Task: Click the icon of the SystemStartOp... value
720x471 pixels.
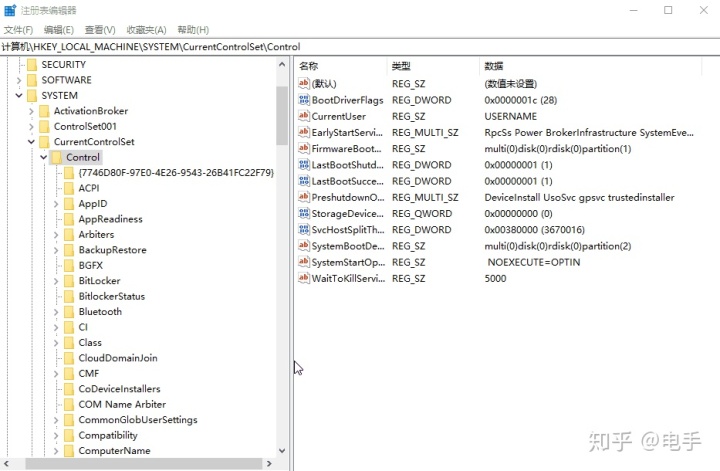Action: [304, 262]
